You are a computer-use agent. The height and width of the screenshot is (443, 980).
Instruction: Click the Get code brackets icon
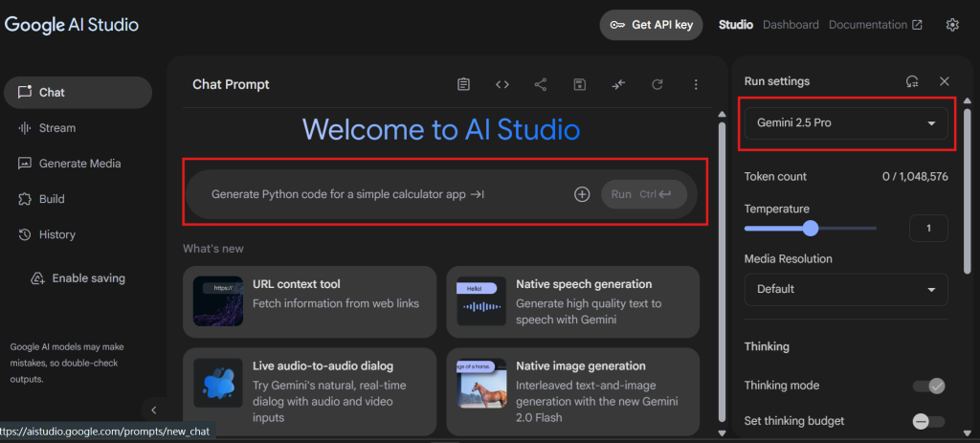(x=501, y=84)
